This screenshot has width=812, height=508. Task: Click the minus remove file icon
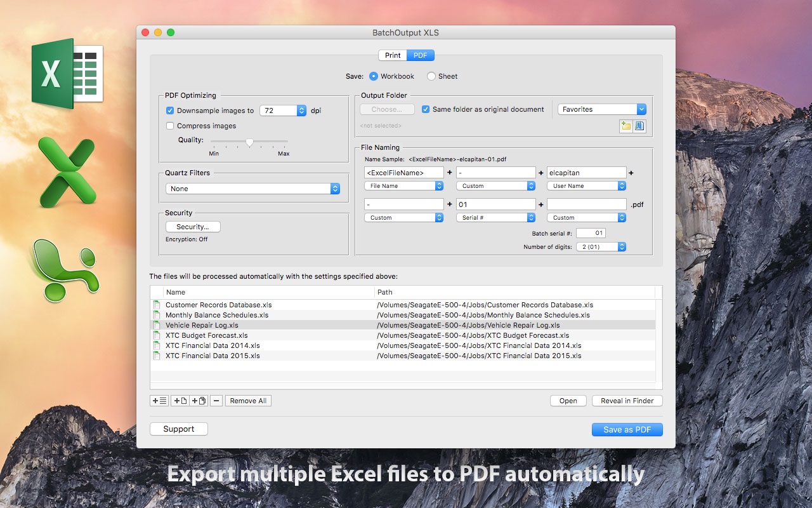coord(216,401)
